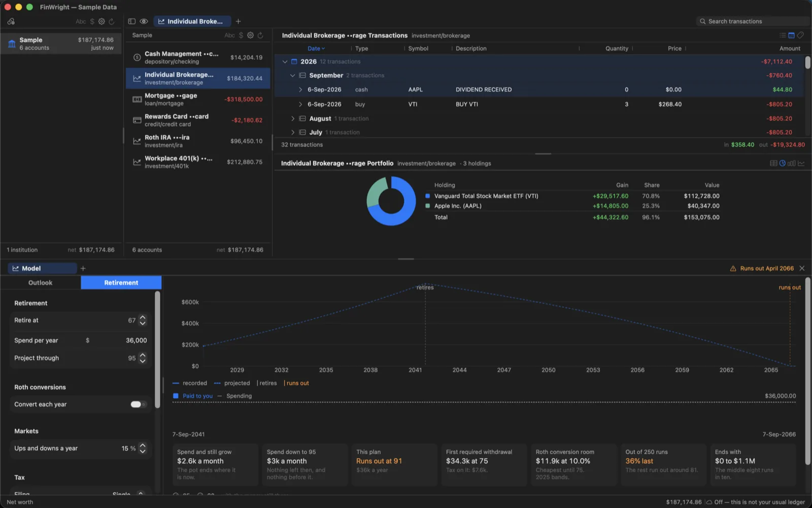The image size is (812, 508).
Task: Expand the AAPL dividend received transaction
Action: 300,89
